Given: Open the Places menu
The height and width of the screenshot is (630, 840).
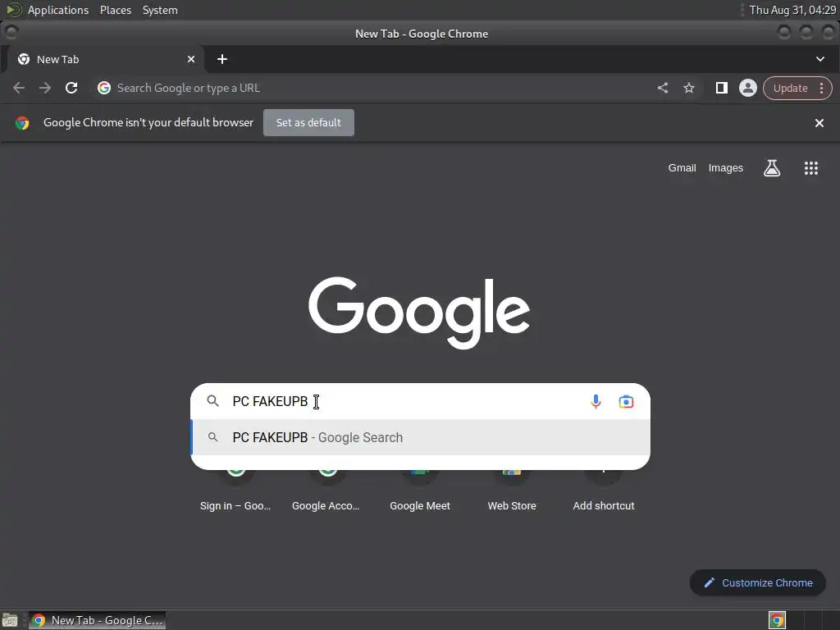Looking at the screenshot, I should (x=116, y=10).
